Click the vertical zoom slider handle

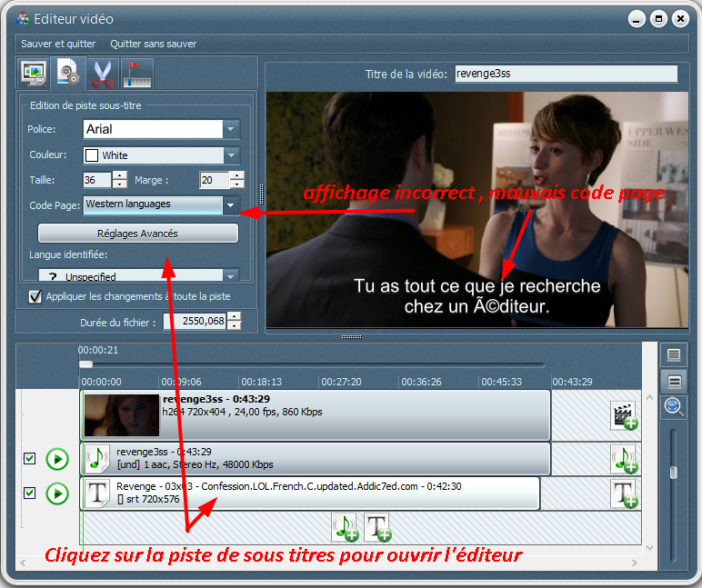[x=673, y=473]
